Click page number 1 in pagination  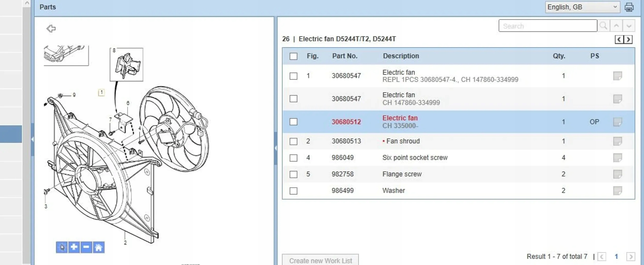point(616,256)
